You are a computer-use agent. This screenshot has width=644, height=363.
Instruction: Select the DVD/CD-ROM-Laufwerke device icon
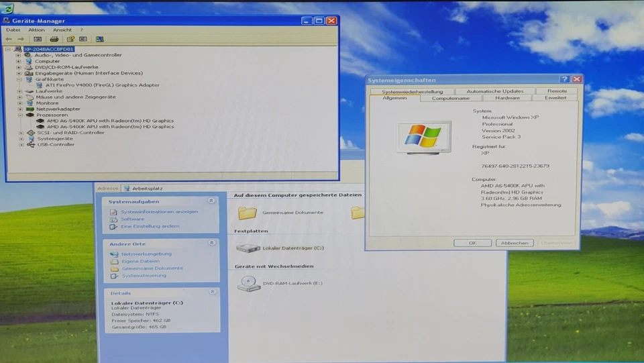[28, 67]
